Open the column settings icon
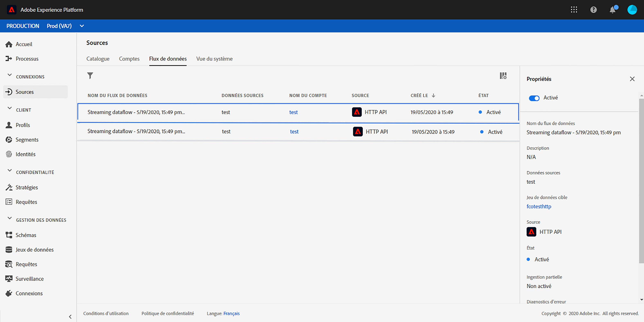This screenshot has width=644, height=322. tap(503, 75)
